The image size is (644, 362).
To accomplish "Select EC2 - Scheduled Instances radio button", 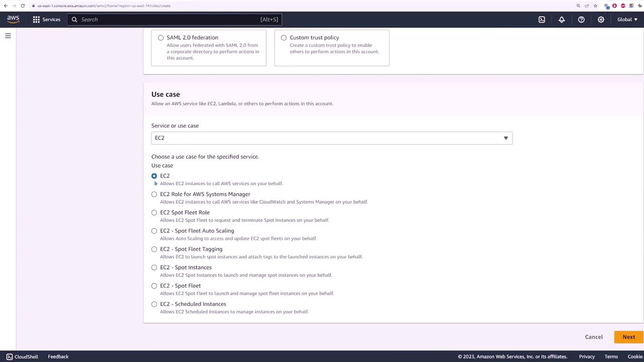I will (x=154, y=304).
